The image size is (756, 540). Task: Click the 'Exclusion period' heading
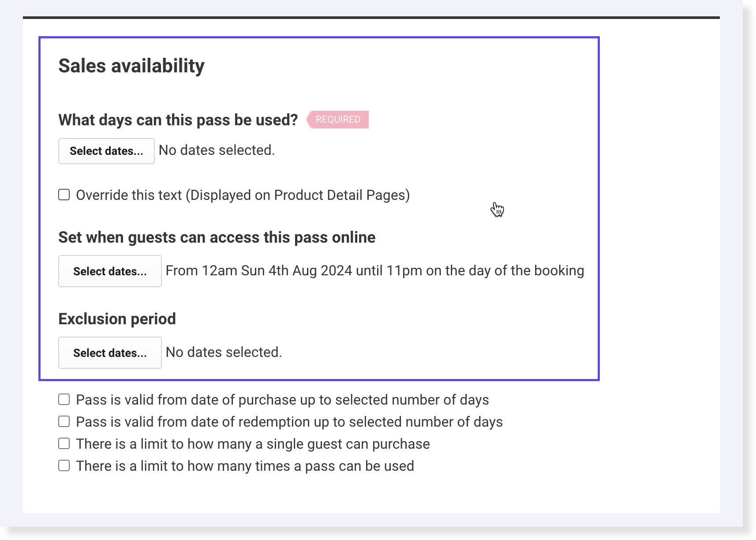coord(117,319)
